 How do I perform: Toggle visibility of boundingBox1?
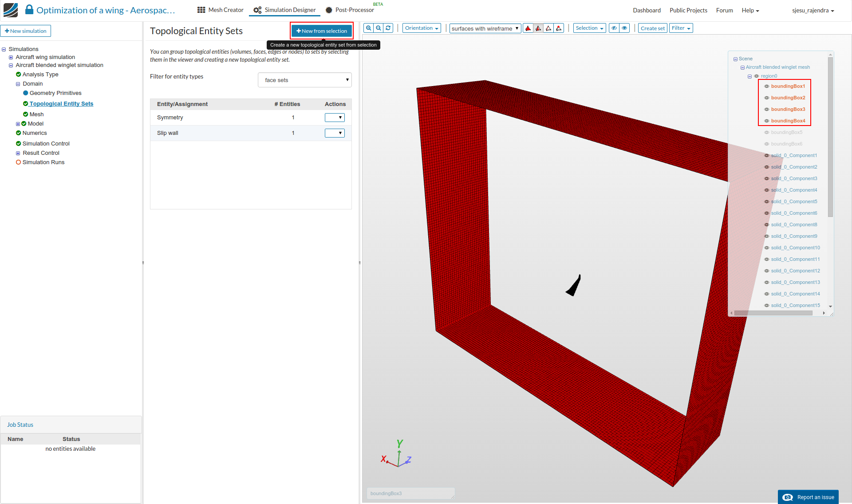(x=766, y=86)
